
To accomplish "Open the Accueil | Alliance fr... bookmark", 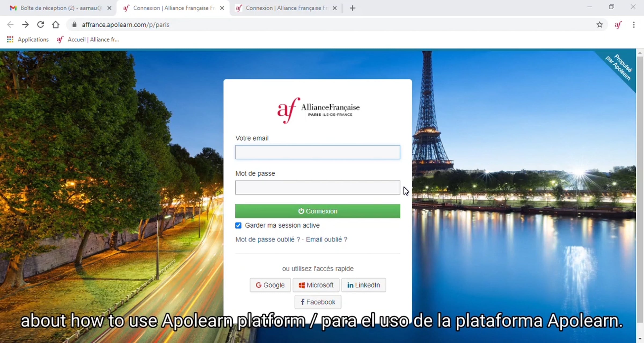I will (x=88, y=39).
